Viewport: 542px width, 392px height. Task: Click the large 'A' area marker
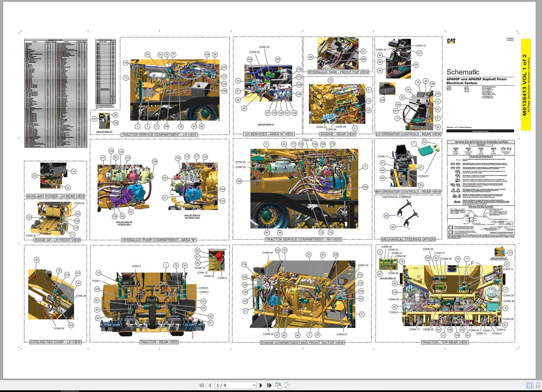coord(188,64)
